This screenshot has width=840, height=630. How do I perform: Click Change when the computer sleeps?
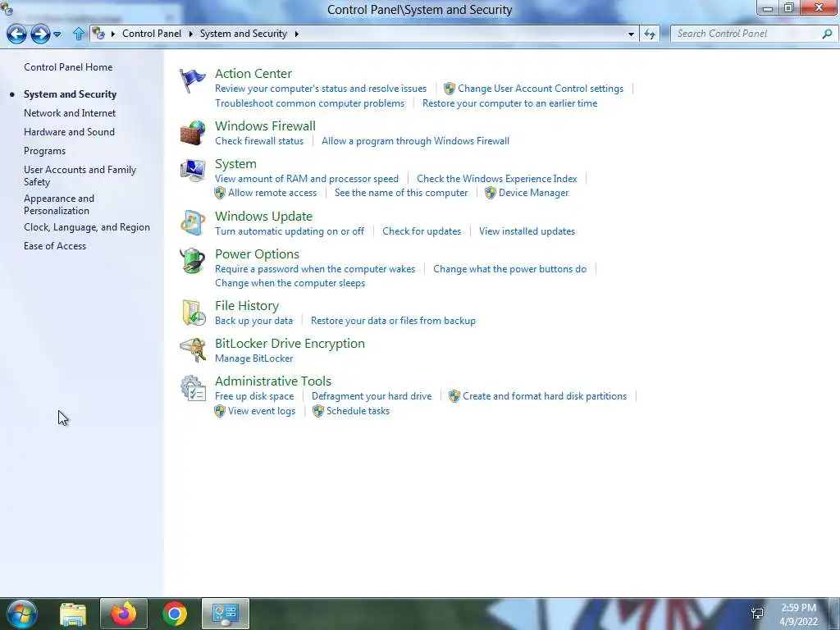tap(290, 283)
